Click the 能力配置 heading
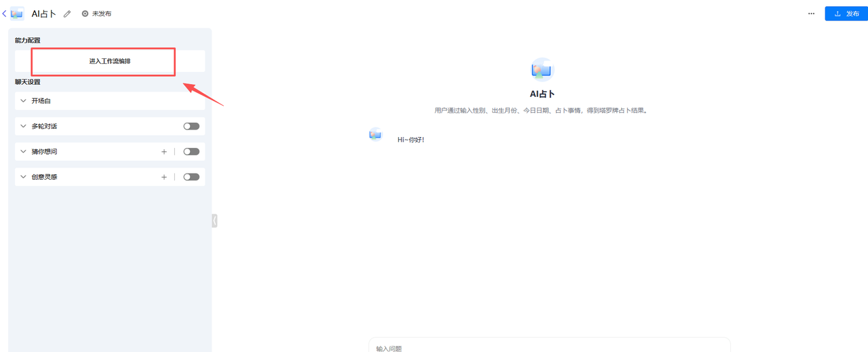Viewport: 868px width, 352px height. click(28, 41)
